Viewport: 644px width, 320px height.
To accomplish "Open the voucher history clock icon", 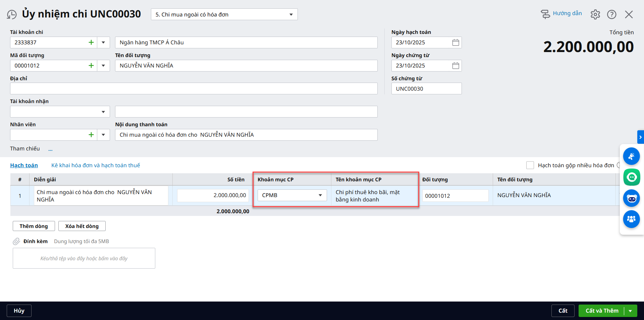I will (12, 14).
